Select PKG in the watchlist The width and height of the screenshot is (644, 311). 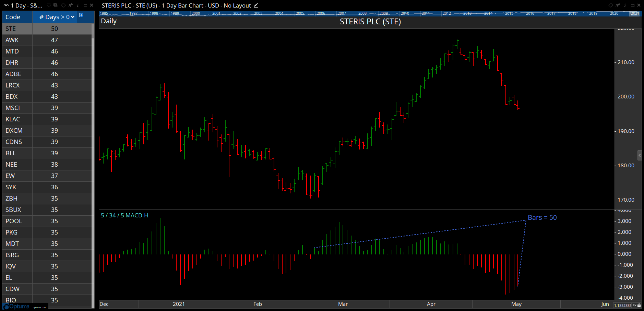(x=47, y=232)
